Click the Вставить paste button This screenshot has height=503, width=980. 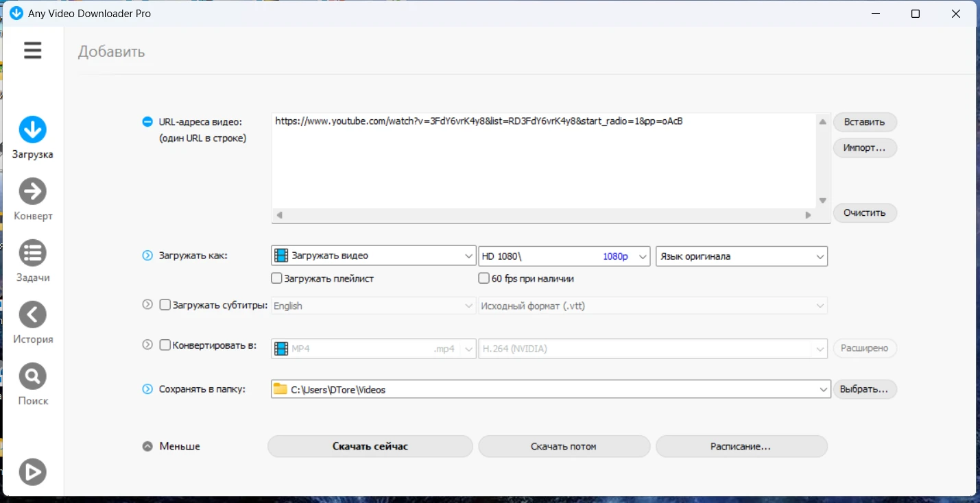pos(864,122)
